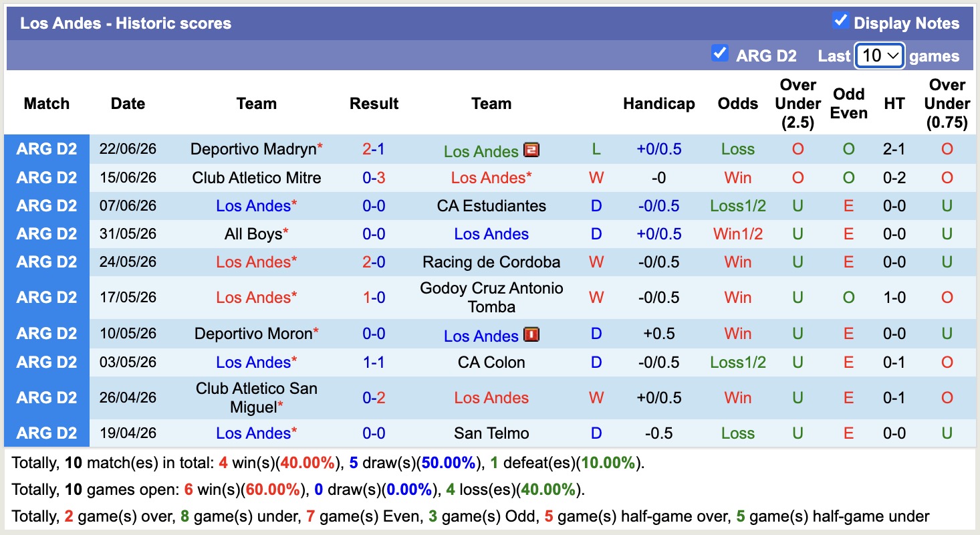Click the All Boys team name
Screen dimensions: 980x535
point(253,234)
